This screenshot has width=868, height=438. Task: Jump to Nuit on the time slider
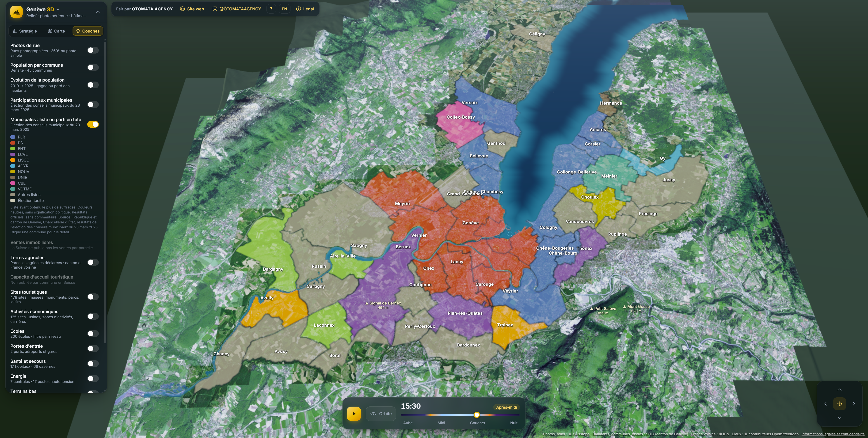(514, 423)
